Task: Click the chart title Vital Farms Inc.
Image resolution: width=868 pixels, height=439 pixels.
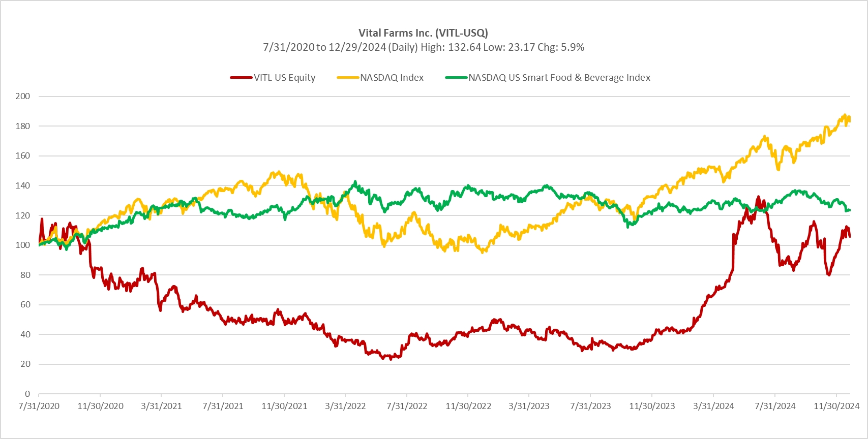Action: click(423, 33)
